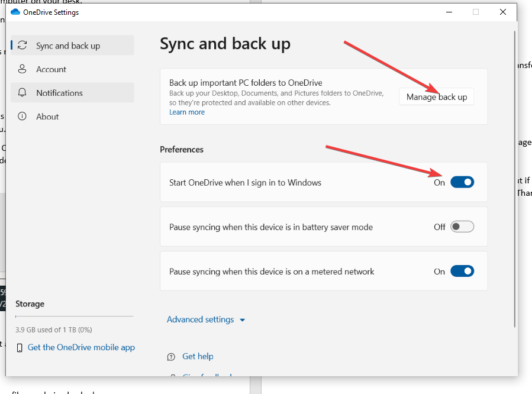This screenshot has width=532, height=394.
Task: Click the Get help question mark icon
Action: pyautogui.click(x=171, y=357)
